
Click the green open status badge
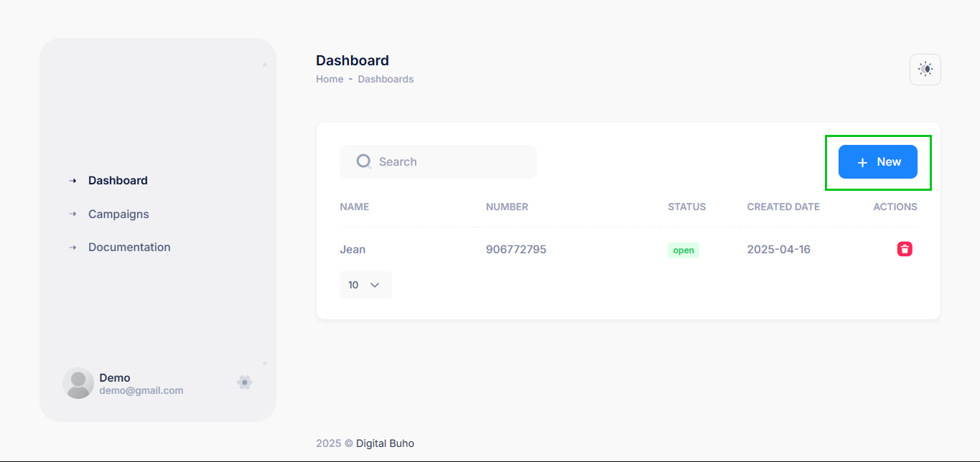(x=683, y=250)
